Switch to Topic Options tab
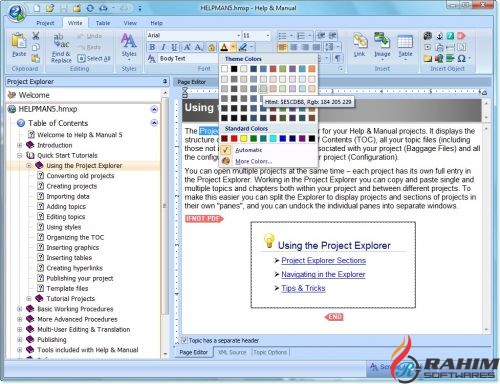 click(270, 352)
